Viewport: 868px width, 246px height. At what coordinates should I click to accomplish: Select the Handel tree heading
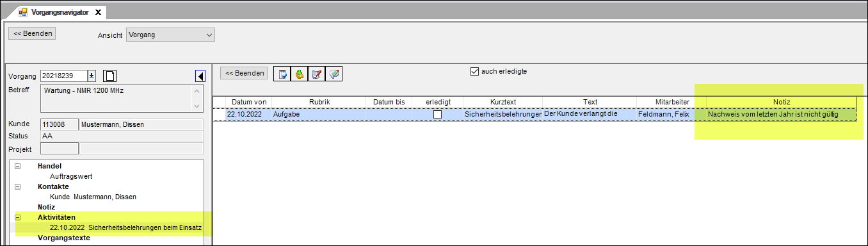[x=49, y=166]
